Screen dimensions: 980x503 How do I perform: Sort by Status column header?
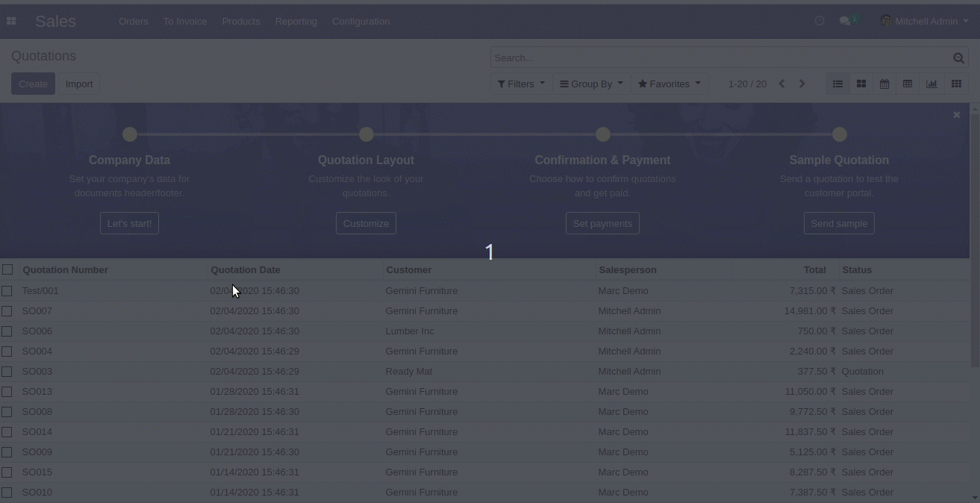(857, 269)
